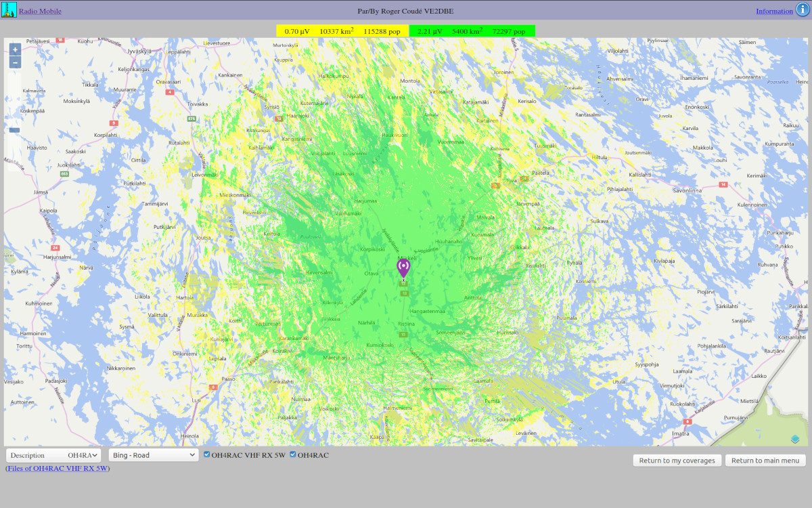Viewport: 812px width, 508px height.
Task: Click the blue Information circle icon
Action: tap(803, 10)
